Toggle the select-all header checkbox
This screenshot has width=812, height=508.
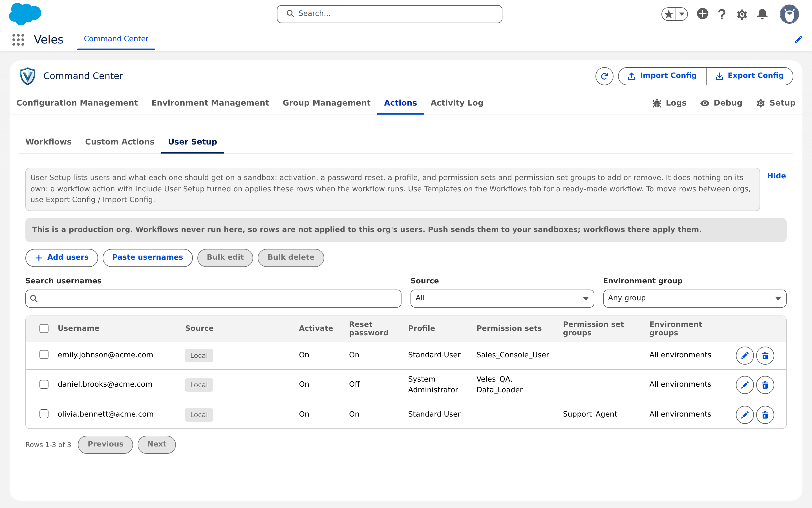pyautogui.click(x=44, y=329)
